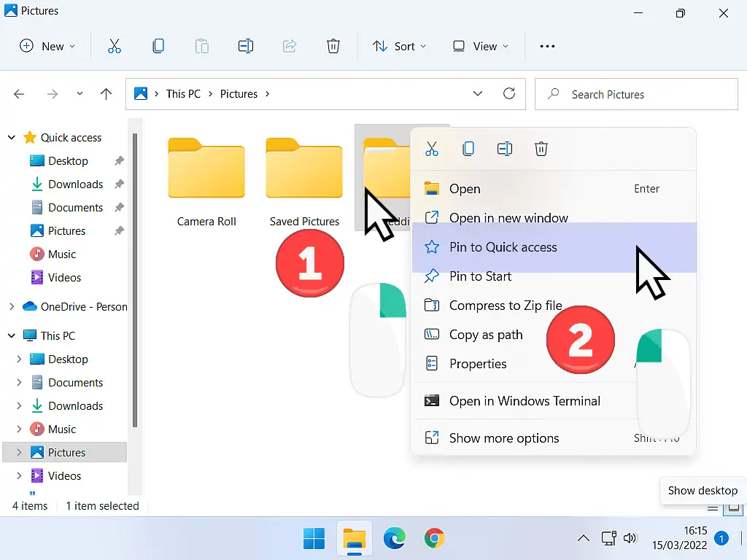Open the Start menu
This screenshot has height=560, width=747.
(x=314, y=538)
